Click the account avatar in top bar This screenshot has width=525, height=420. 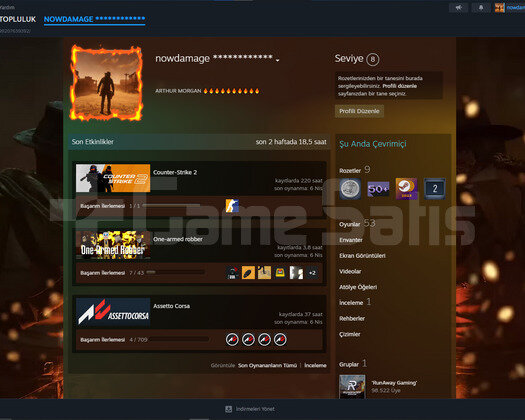499,7
